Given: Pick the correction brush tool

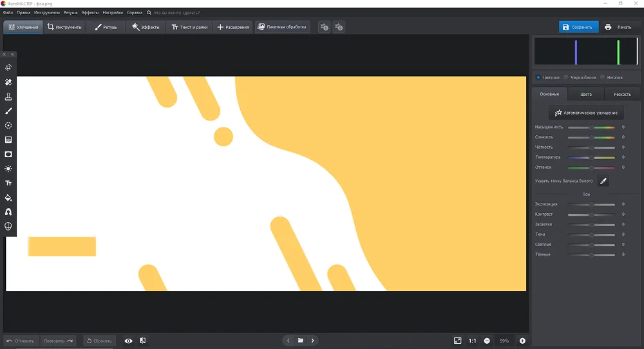Looking at the screenshot, I should click(x=8, y=111).
